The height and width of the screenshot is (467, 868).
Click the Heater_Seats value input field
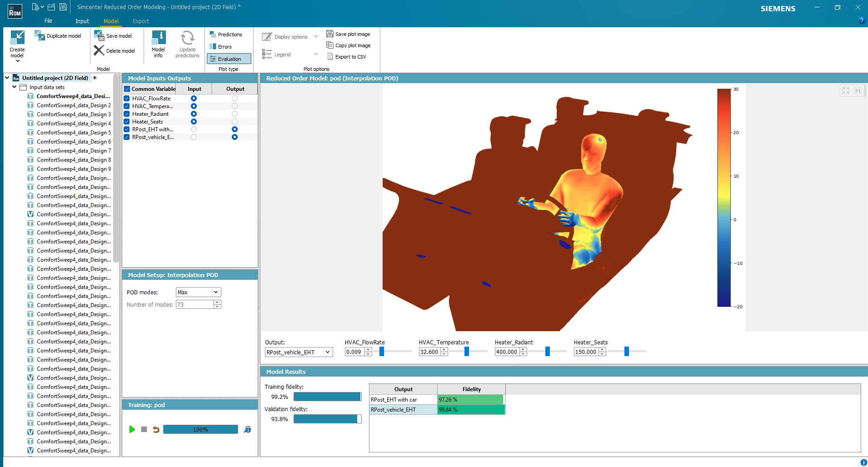pos(586,352)
